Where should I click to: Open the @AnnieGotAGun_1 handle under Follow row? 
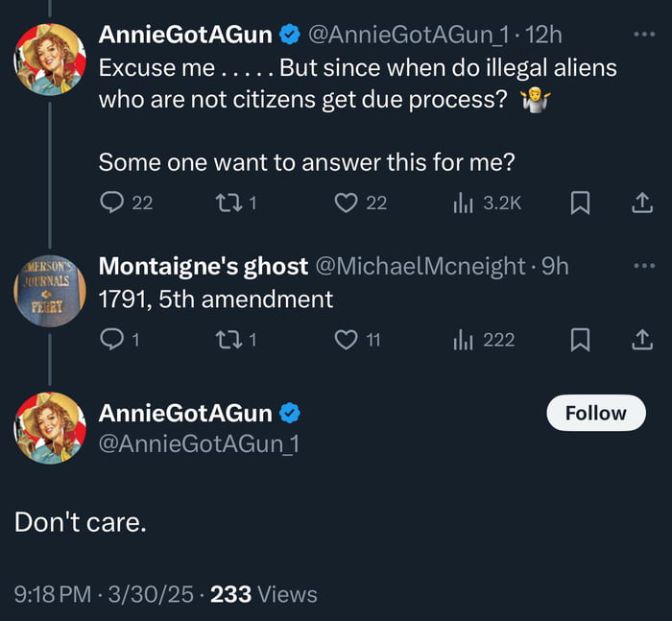point(198,443)
